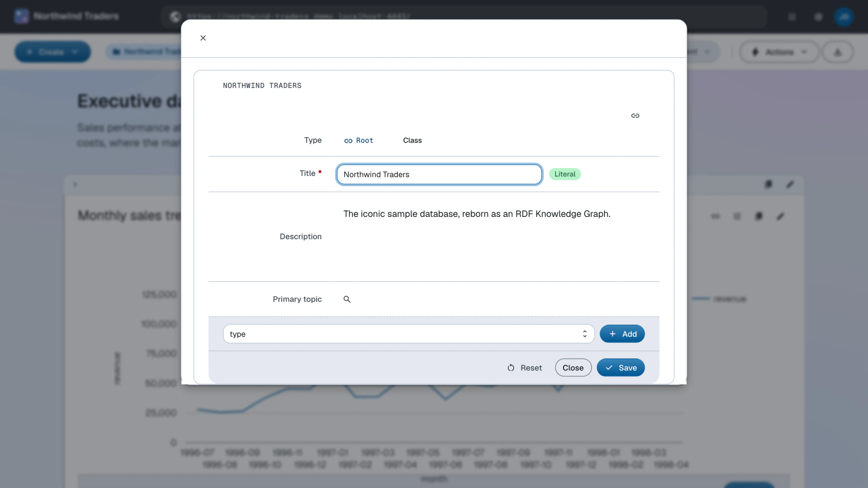Focus the Title input field
The width and height of the screenshot is (868, 488).
coord(439,174)
